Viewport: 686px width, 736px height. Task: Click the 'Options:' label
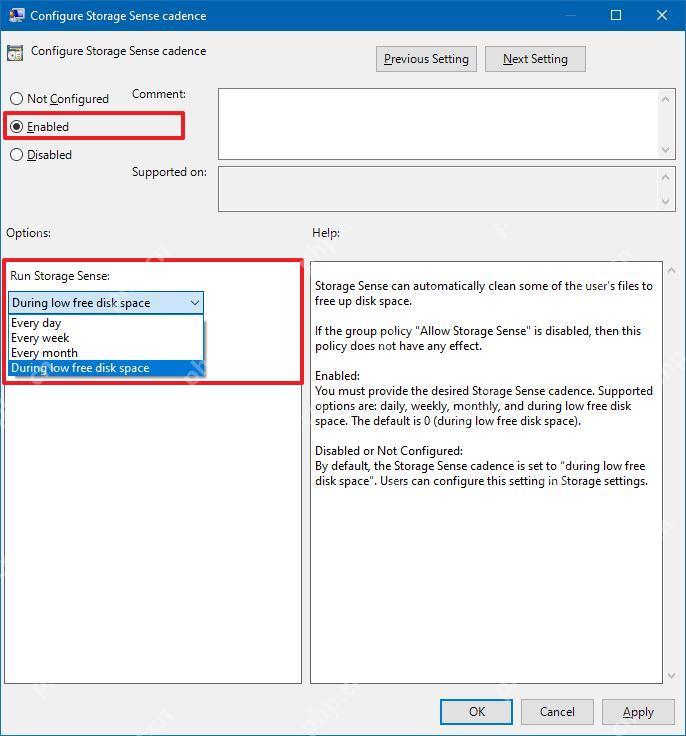(28, 233)
